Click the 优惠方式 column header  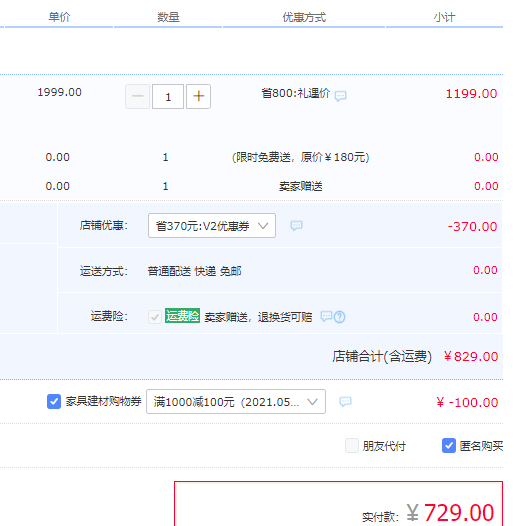[x=304, y=17]
